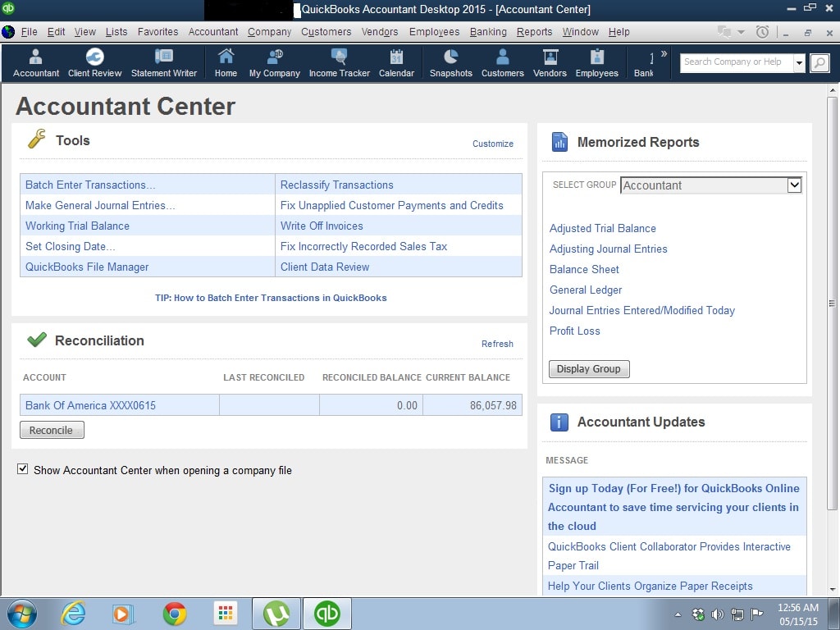Click the Display Group button

[x=589, y=369]
